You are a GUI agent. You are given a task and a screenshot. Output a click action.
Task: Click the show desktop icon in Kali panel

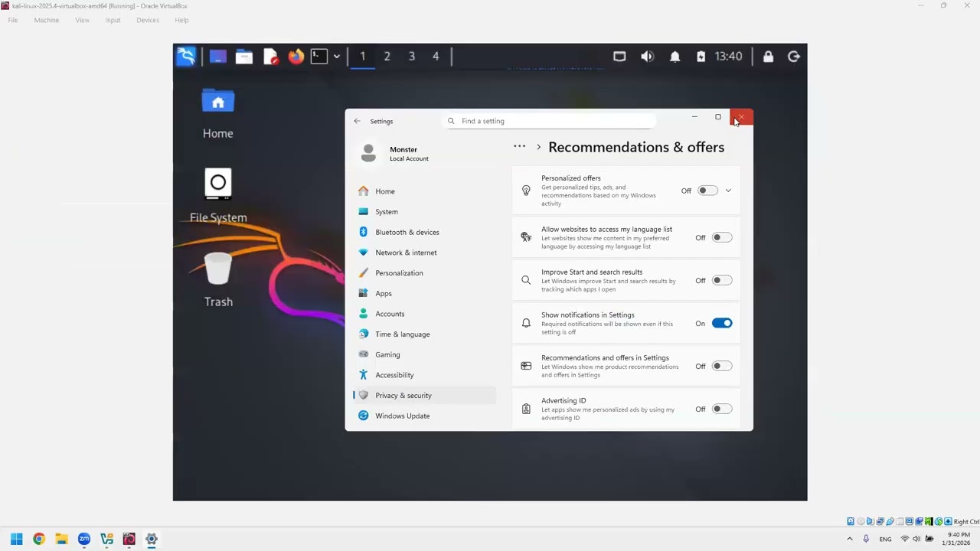pyautogui.click(x=218, y=56)
